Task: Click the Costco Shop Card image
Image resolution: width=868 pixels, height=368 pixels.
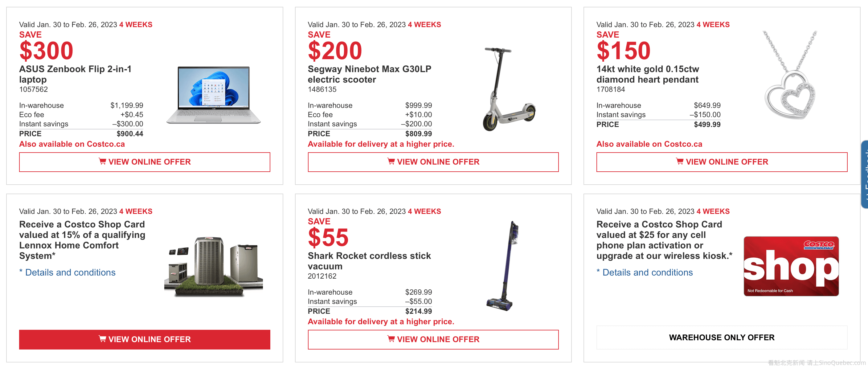Action: point(791,266)
